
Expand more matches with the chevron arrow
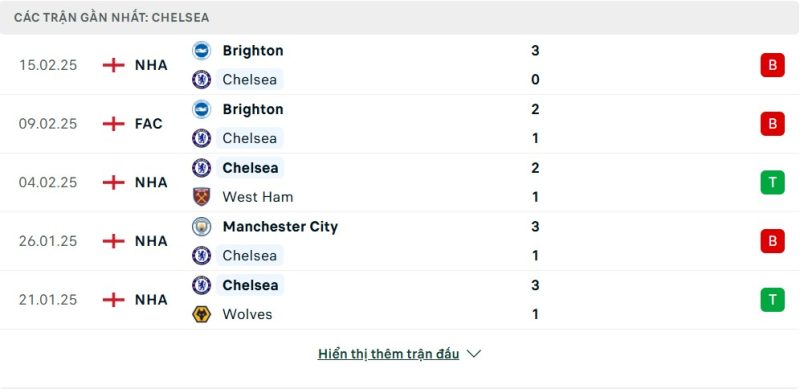click(473, 354)
